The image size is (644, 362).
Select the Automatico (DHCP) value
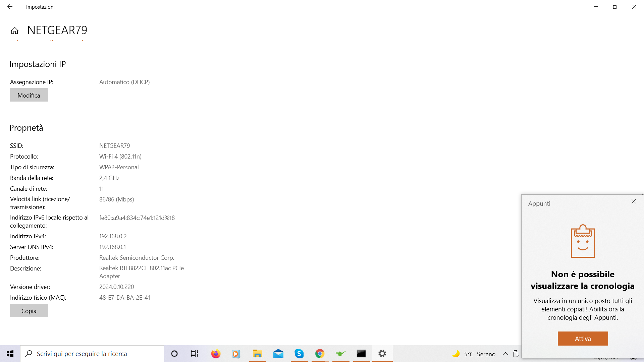(x=124, y=82)
